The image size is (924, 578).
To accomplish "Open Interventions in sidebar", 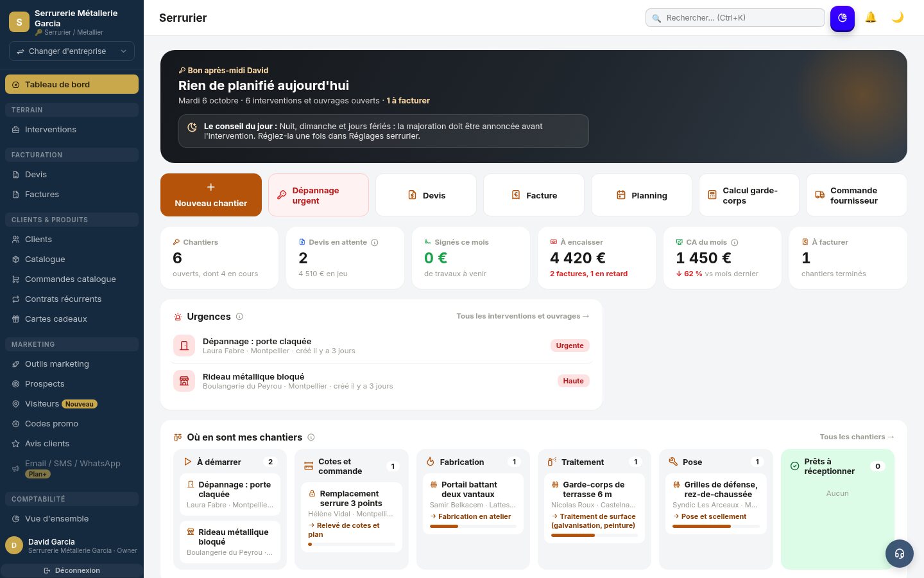I will (x=72, y=130).
